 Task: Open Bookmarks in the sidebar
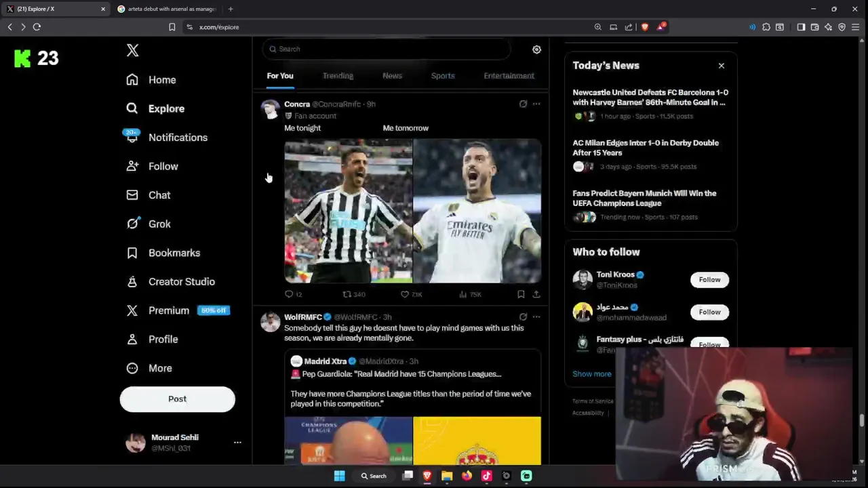(163, 253)
